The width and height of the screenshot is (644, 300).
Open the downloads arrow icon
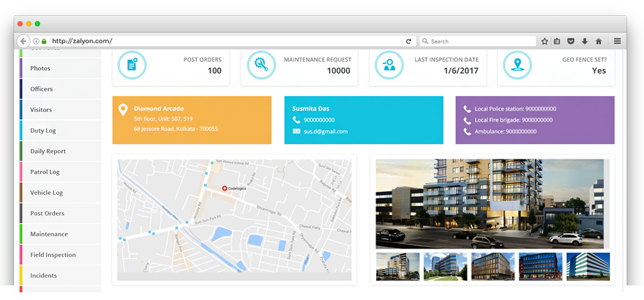pos(584,41)
